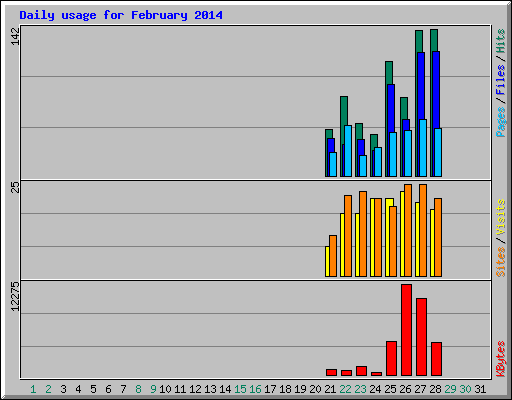Click the 25 axis value
512x400 pixels.
(x=15, y=187)
